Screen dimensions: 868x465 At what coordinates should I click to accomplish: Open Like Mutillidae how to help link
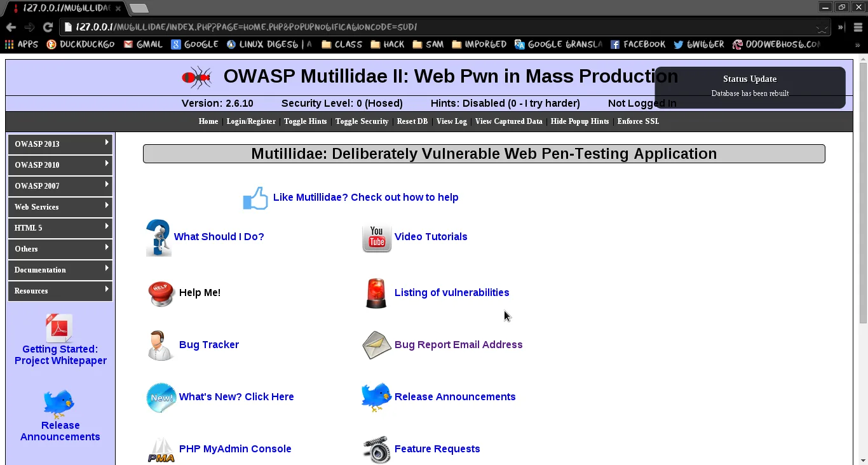[x=365, y=198]
